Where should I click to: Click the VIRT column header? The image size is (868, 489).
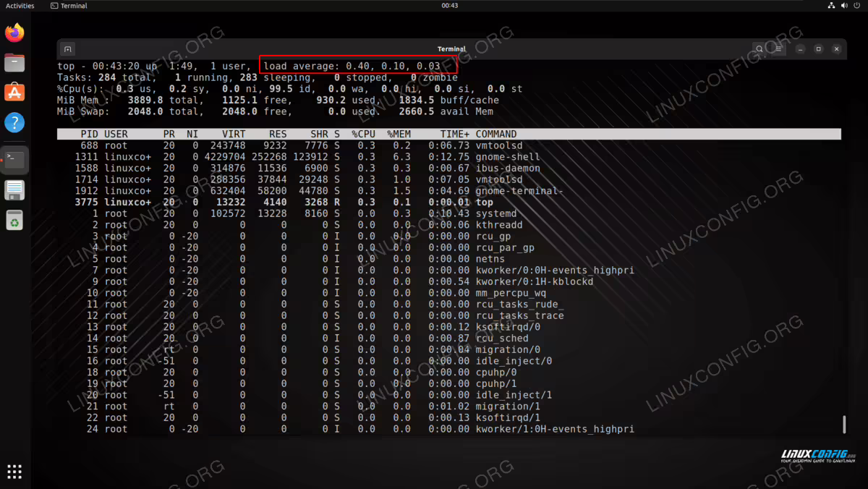coord(234,134)
